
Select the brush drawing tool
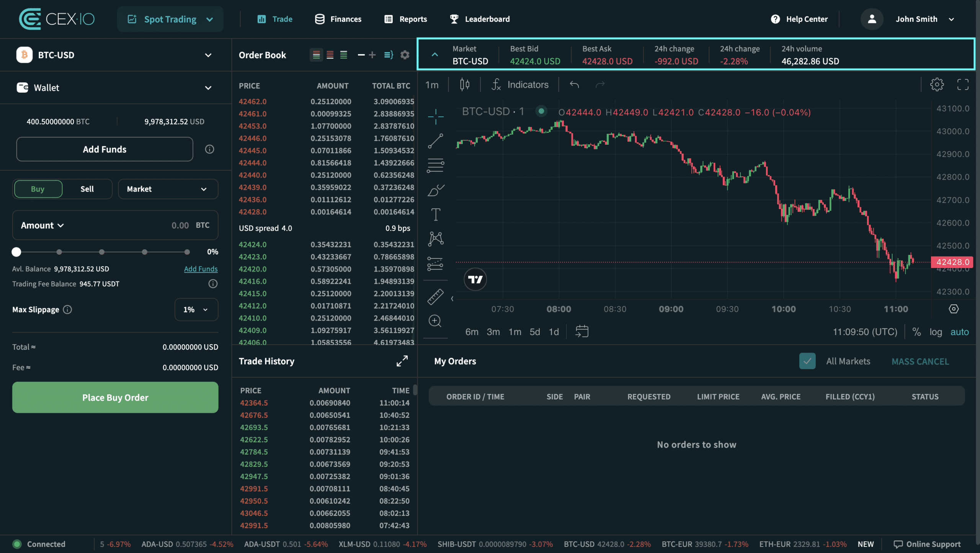click(436, 190)
